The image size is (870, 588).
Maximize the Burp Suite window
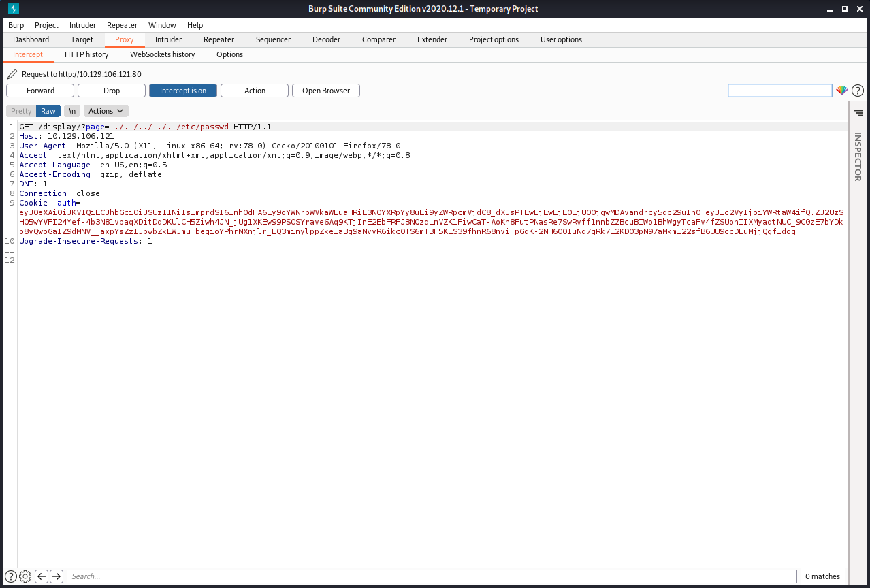point(844,9)
